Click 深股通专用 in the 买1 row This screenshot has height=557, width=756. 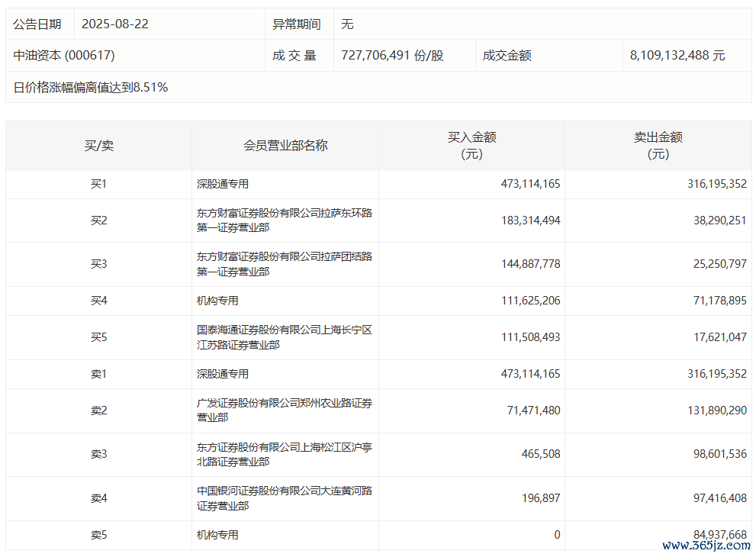coord(223,184)
